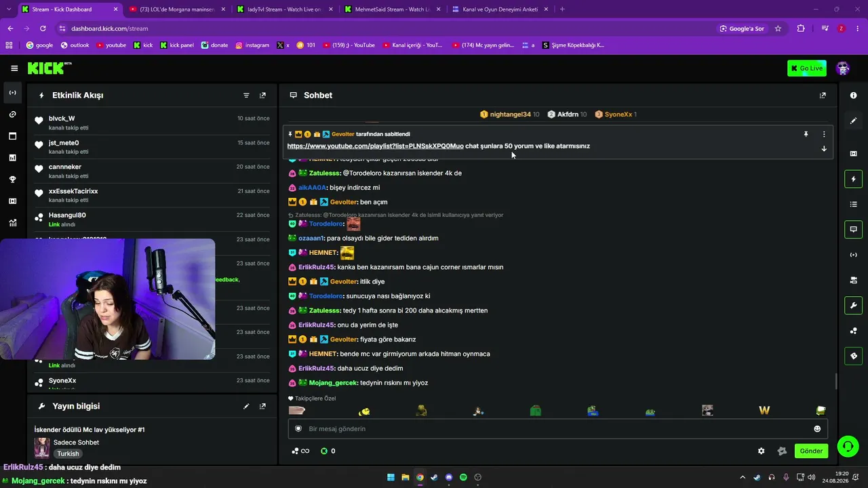Screen dimensions: 868x488
Task: Pop out the Yayın bilgisi panel
Action: [262, 406]
